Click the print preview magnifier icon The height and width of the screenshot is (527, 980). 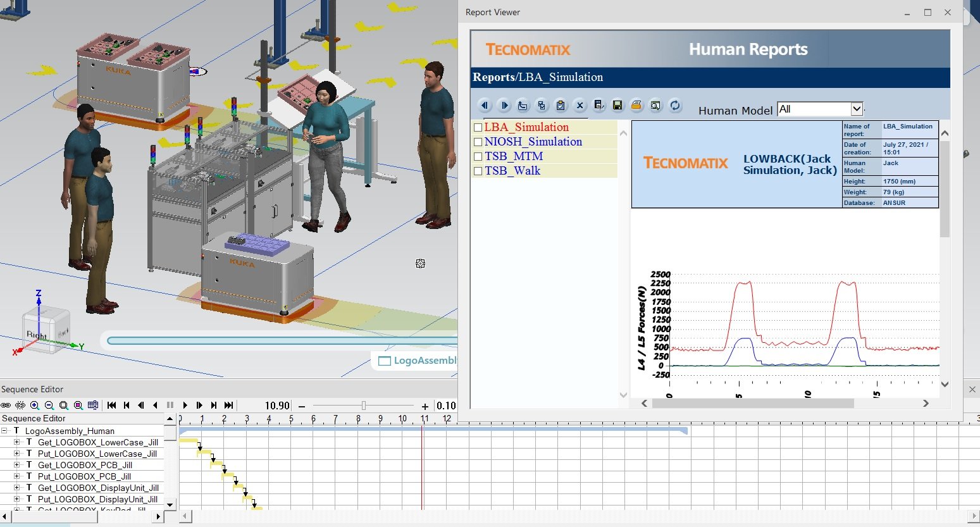(655, 106)
